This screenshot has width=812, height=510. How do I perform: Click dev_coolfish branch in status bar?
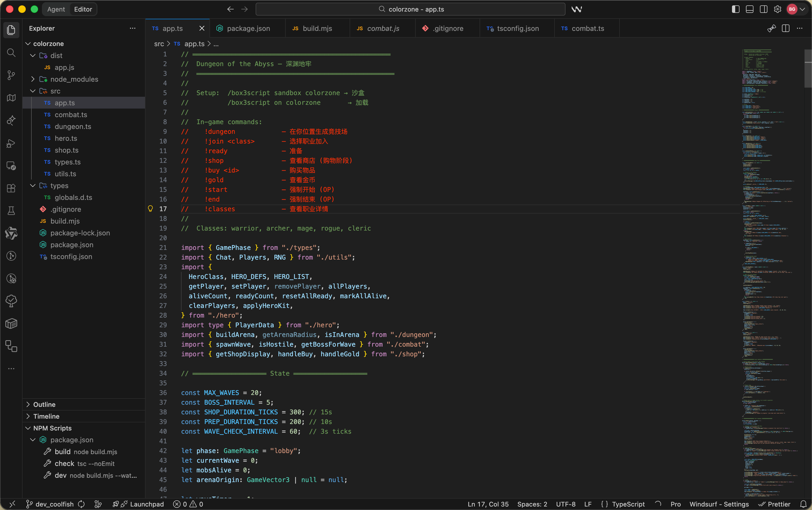tap(50, 504)
